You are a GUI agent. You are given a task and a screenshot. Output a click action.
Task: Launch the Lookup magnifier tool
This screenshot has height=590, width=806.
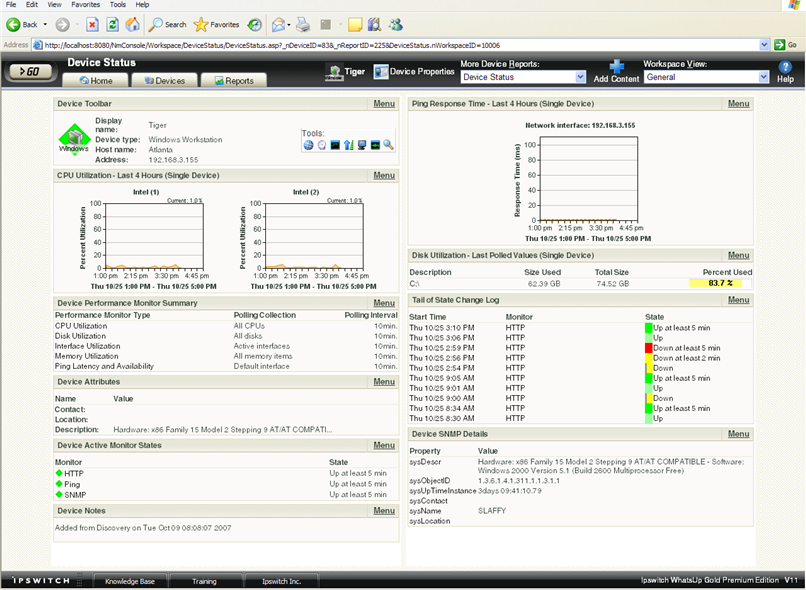point(388,145)
